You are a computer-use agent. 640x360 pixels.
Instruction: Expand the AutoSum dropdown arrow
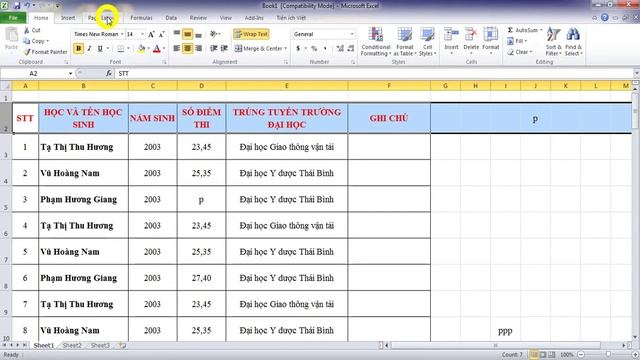tap(541, 30)
